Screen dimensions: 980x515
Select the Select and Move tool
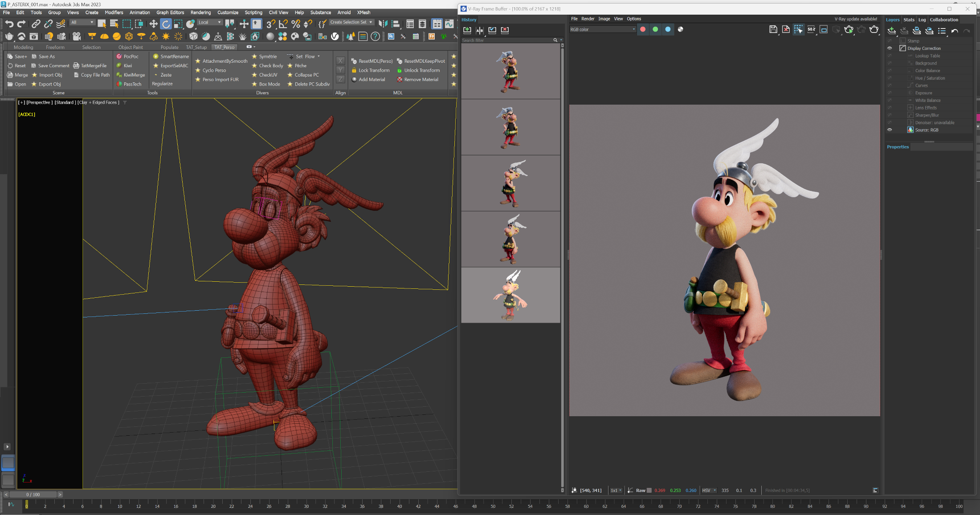154,24
